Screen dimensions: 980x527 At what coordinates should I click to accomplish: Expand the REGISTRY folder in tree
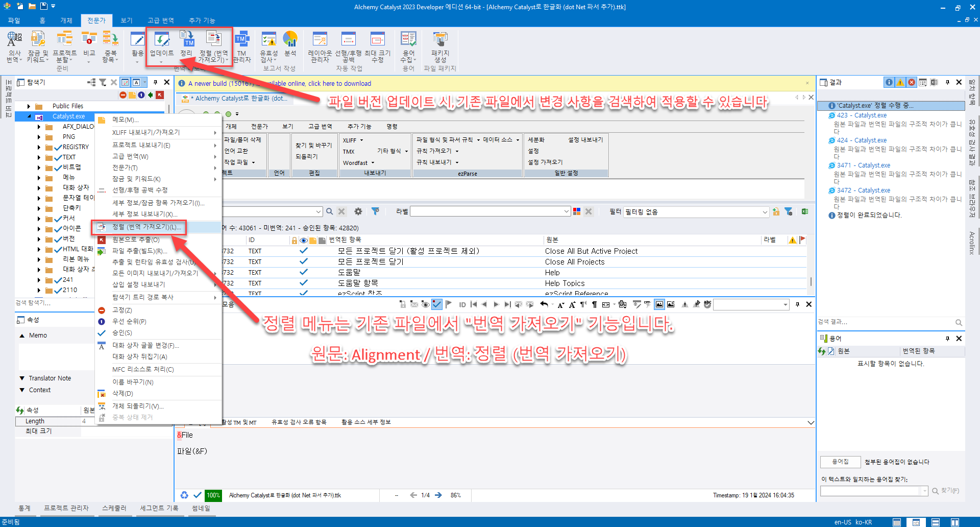[x=39, y=147]
